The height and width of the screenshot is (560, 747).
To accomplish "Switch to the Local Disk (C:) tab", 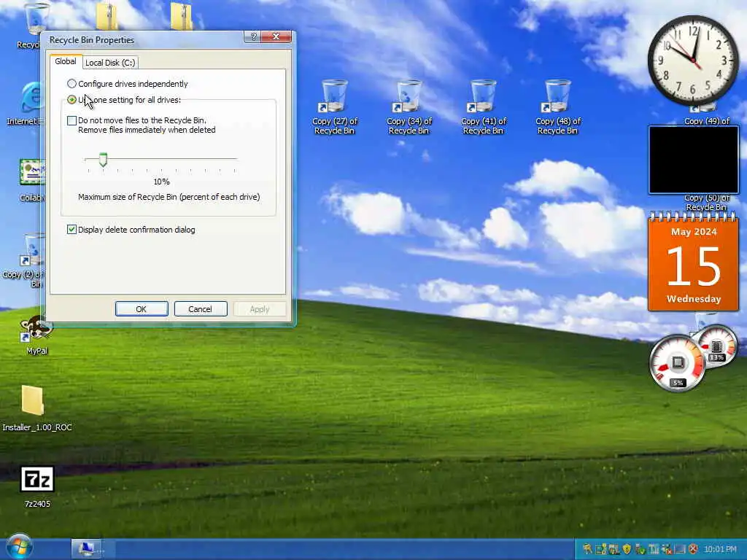I will tap(110, 63).
